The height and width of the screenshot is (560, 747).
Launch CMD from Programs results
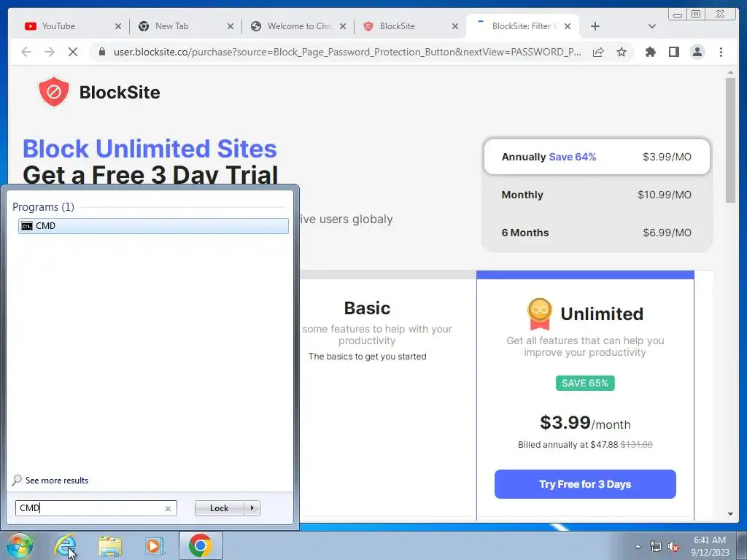pyautogui.click(x=153, y=226)
